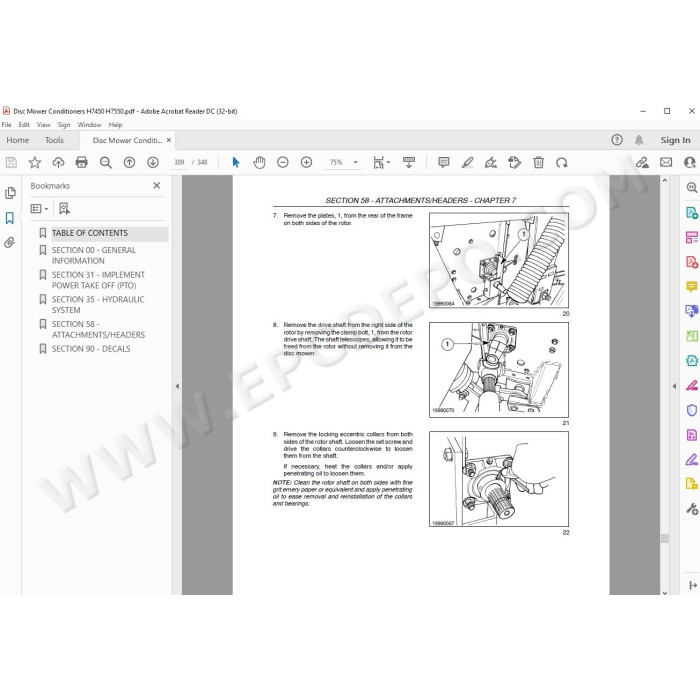Open the Sign menu
The width and height of the screenshot is (700, 700).
(x=64, y=125)
